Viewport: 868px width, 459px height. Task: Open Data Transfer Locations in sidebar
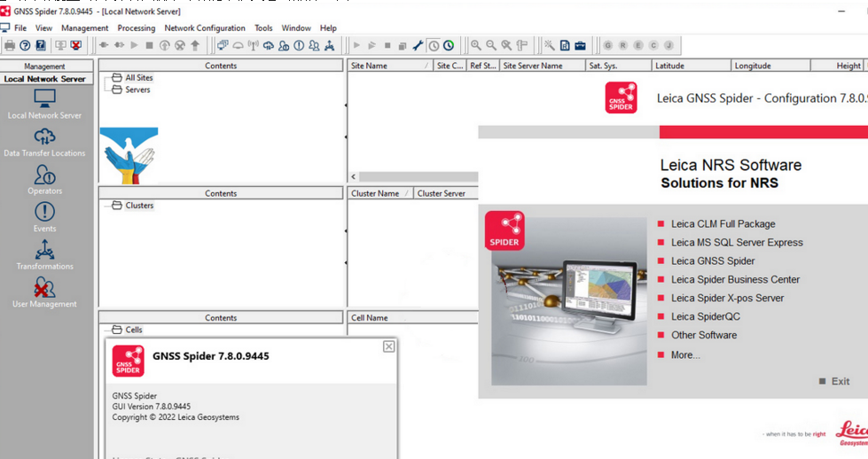point(44,143)
